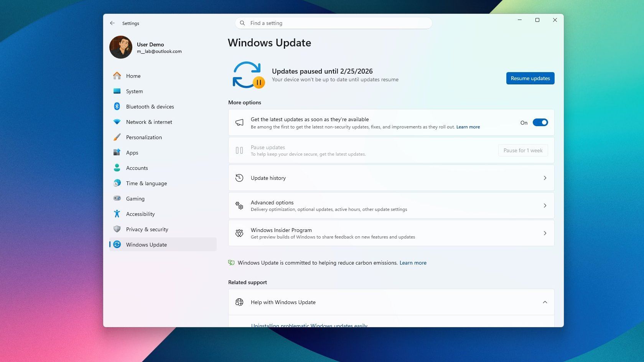Click the large paused update status icon
Image resolution: width=644 pixels, height=362 pixels.
coord(249,75)
